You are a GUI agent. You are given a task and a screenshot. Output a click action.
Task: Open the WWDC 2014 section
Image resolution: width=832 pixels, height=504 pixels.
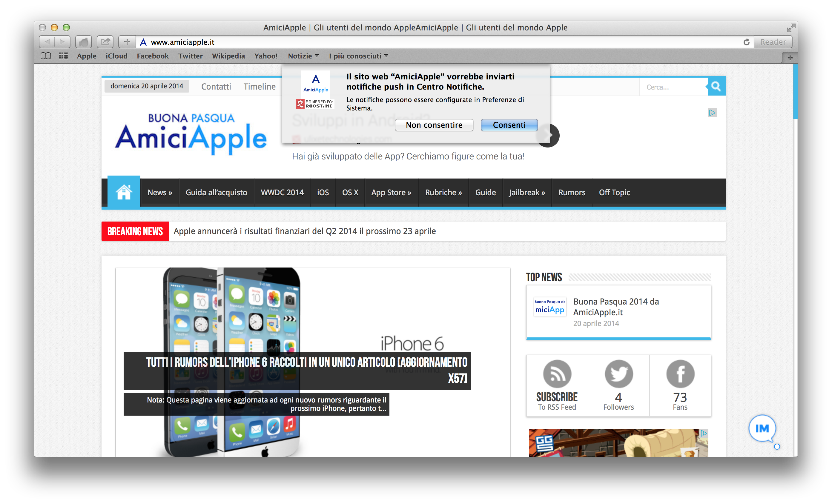(282, 192)
